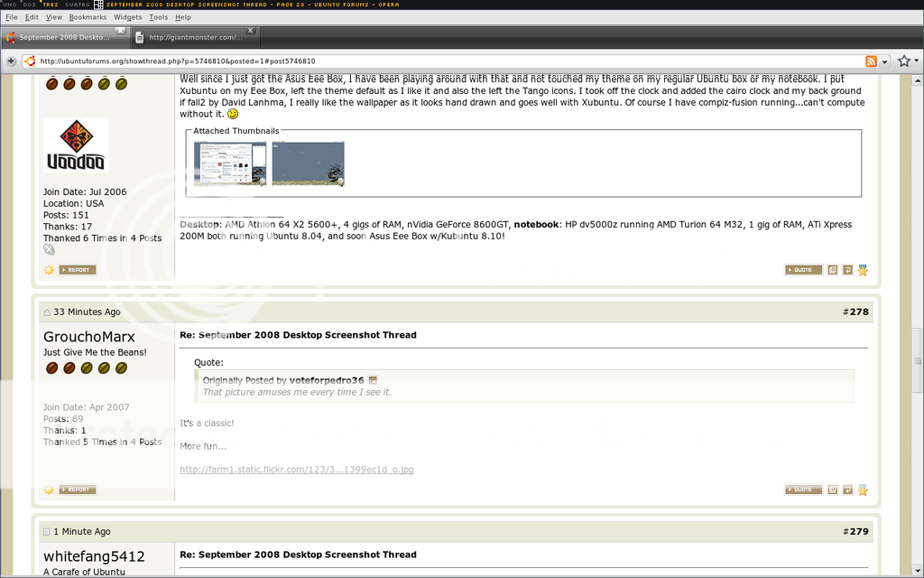Click the vertical scrollbar handle
Image resolution: width=924 pixels, height=578 pixels.
918,359
